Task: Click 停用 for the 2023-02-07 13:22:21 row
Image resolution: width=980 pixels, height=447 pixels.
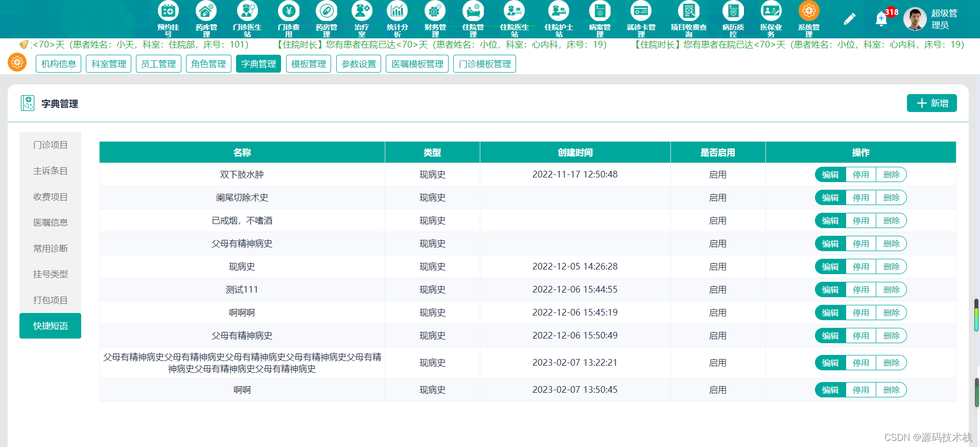Action: coord(861,363)
